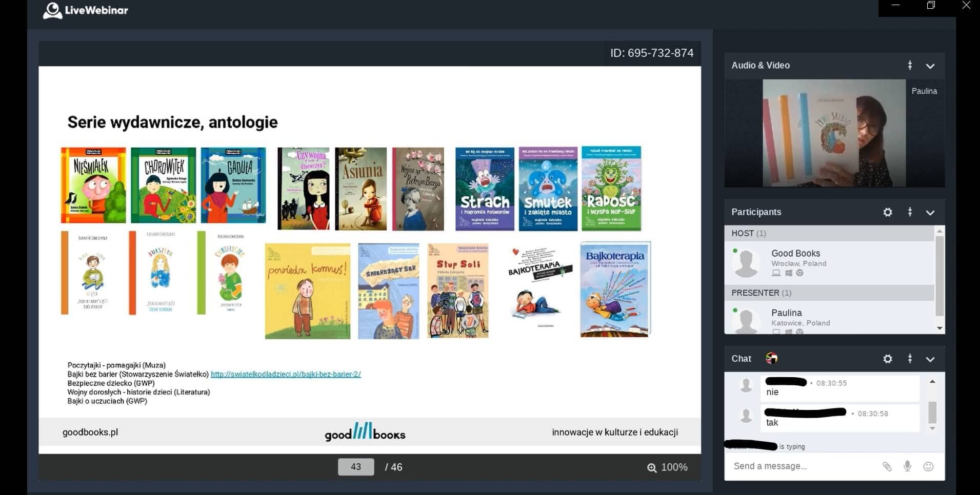Open the Audio & Video panel options menu
Screen dimensions: 980x495
[x=910, y=65]
